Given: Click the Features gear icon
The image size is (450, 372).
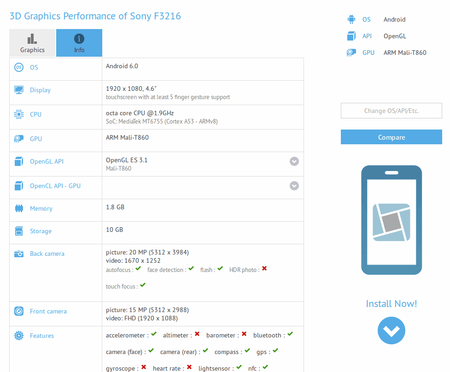Looking at the screenshot, I should [x=19, y=336].
